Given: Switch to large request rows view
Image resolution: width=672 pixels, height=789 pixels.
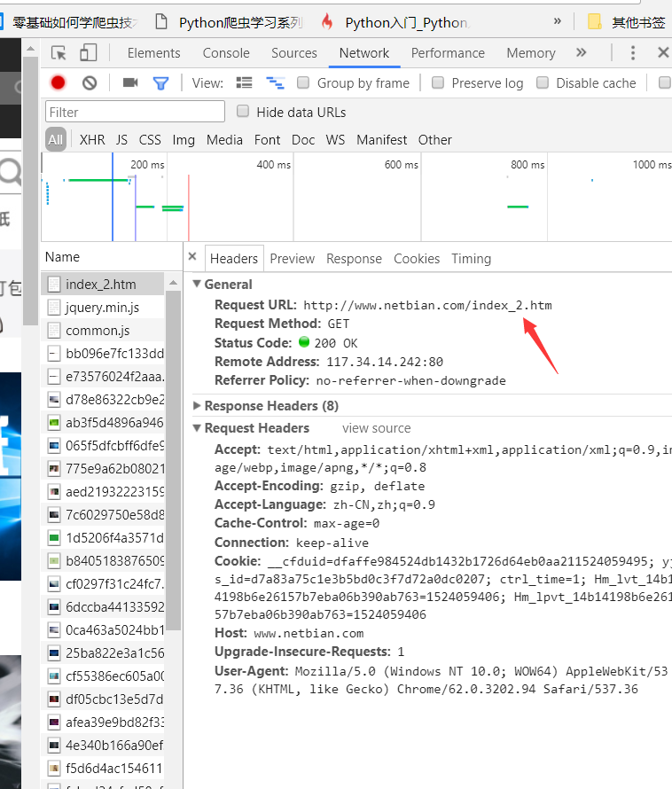Looking at the screenshot, I should pyautogui.click(x=245, y=82).
